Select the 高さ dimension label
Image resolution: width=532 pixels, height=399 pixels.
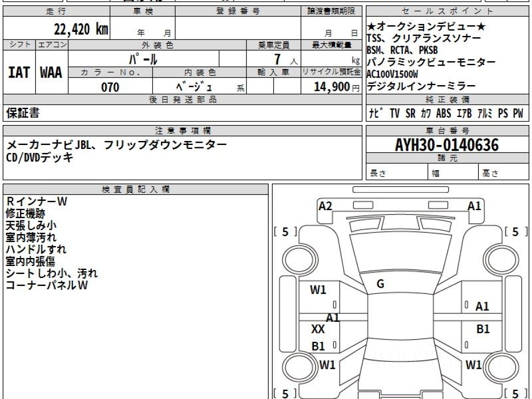491,174
